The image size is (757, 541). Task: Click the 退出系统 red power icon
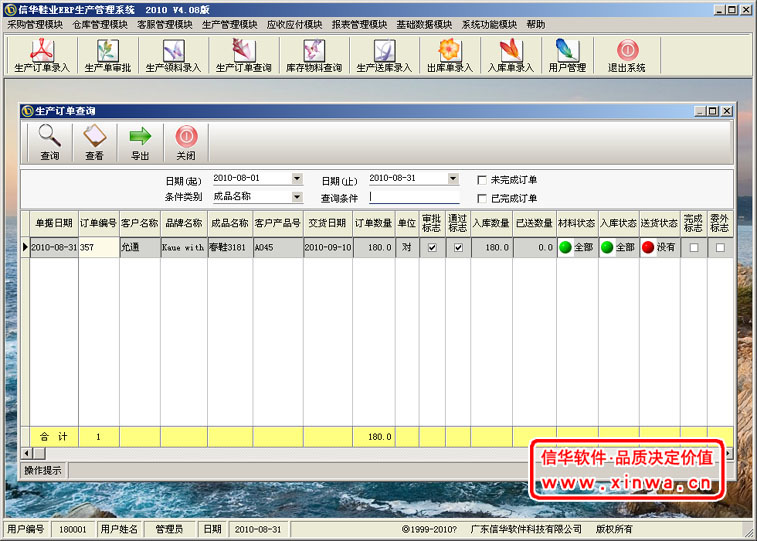tap(627, 55)
